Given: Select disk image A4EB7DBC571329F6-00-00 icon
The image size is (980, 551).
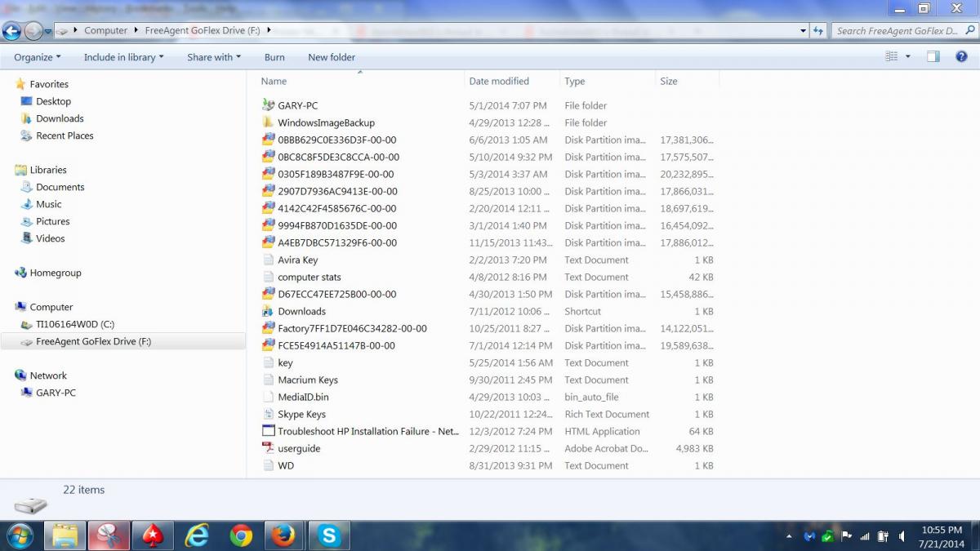Looking at the screenshot, I should click(x=268, y=242).
